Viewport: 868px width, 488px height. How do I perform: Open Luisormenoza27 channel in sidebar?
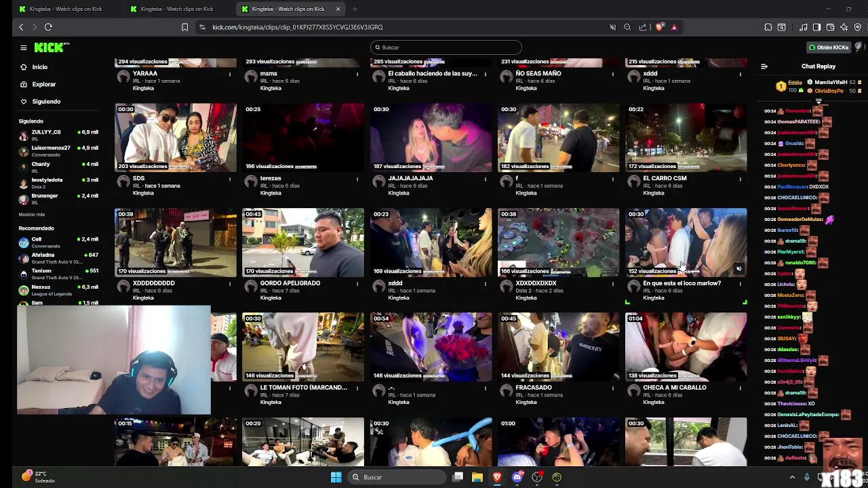58,151
